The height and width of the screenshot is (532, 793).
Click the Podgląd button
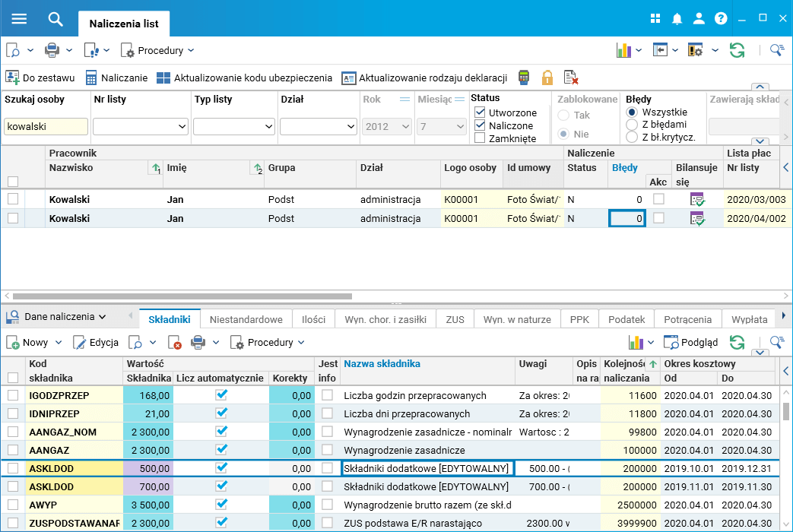[x=691, y=342]
